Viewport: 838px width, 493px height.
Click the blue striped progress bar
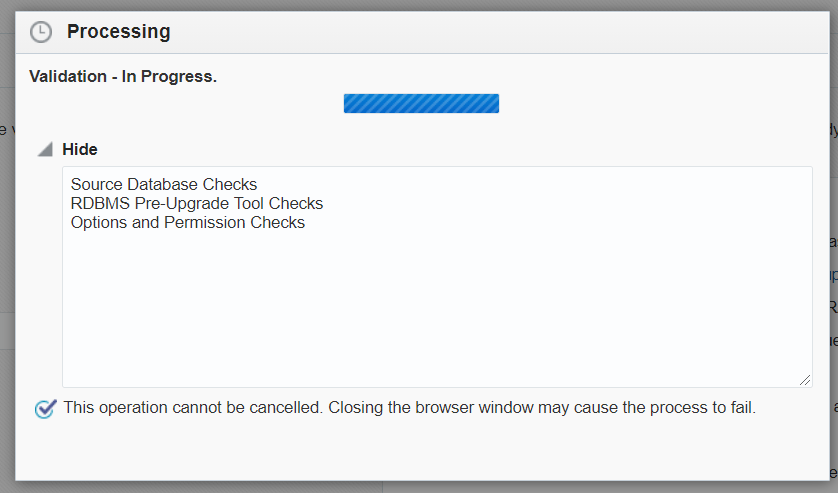click(x=421, y=103)
